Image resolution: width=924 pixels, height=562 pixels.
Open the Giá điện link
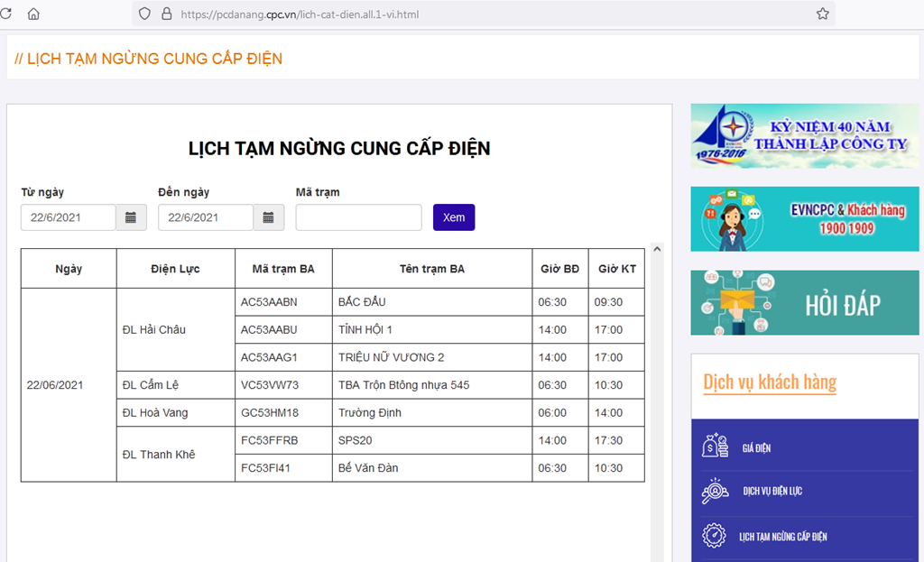point(757,448)
